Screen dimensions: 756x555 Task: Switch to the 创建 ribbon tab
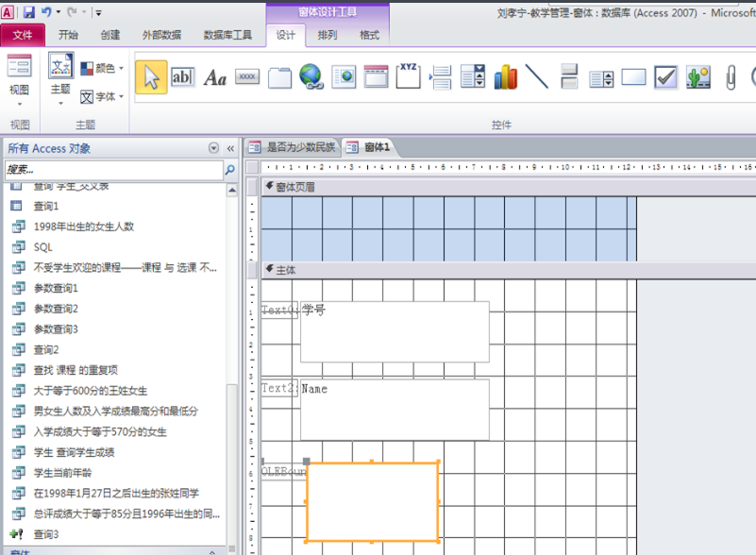click(x=109, y=35)
